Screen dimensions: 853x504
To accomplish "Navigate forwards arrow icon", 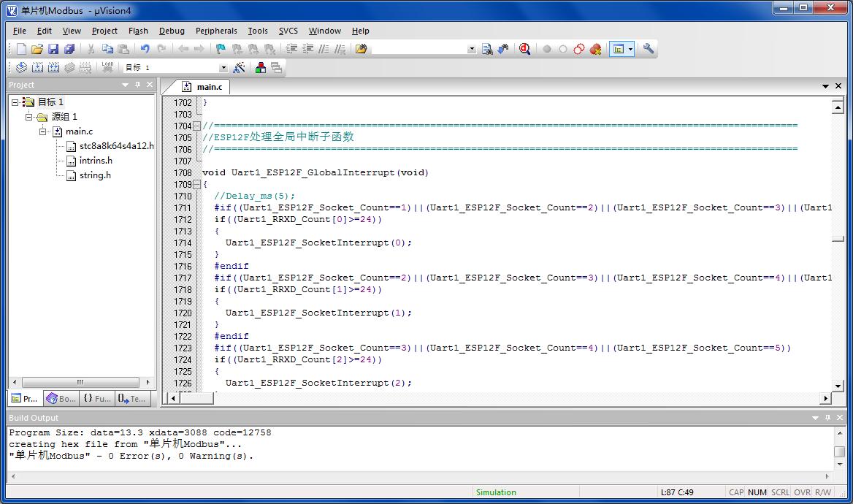I will pyautogui.click(x=199, y=49).
